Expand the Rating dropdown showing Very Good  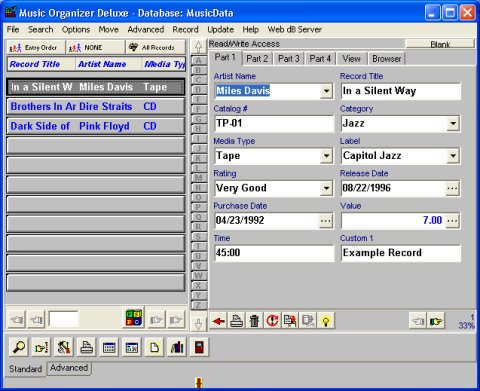coord(326,188)
